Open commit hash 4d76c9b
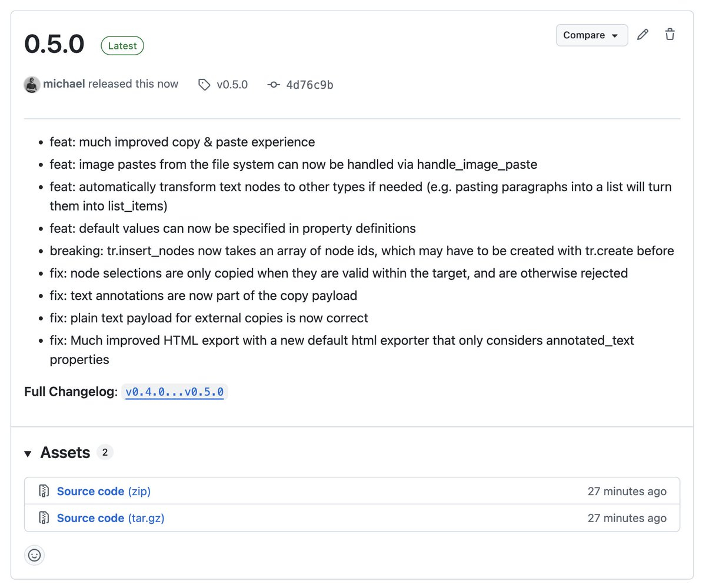This screenshot has width=706, height=588. (x=309, y=85)
